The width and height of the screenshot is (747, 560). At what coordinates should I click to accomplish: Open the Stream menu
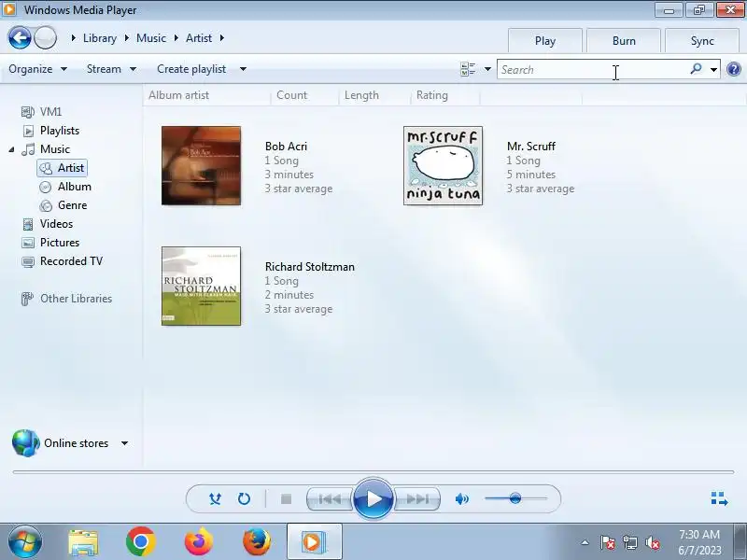[x=111, y=69]
